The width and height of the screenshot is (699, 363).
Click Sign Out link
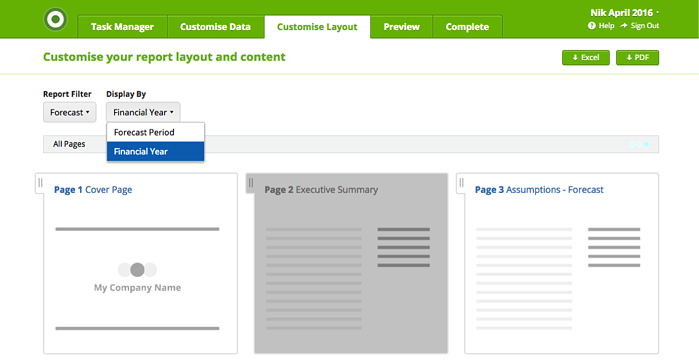[645, 26]
